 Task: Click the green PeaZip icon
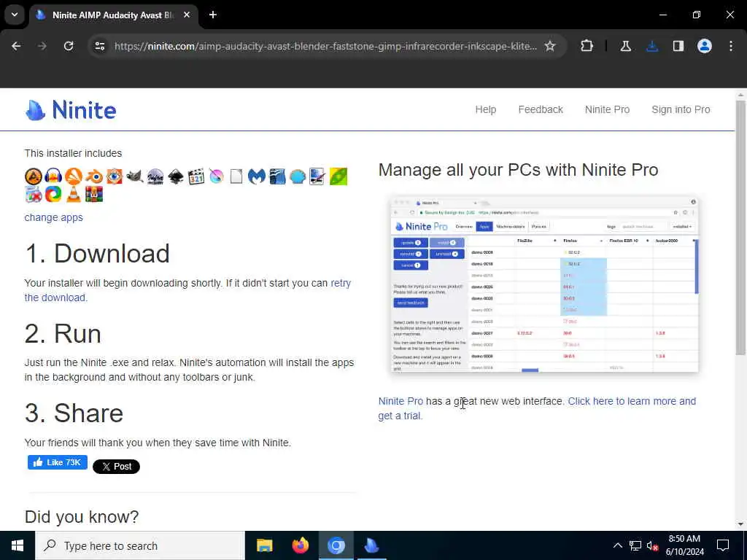(x=338, y=176)
